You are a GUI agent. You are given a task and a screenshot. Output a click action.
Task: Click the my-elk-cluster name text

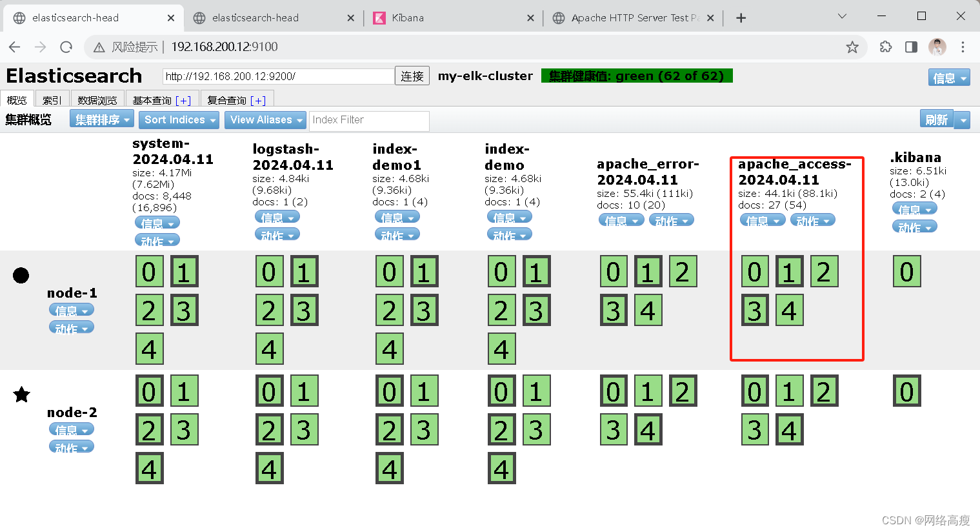[x=485, y=76]
